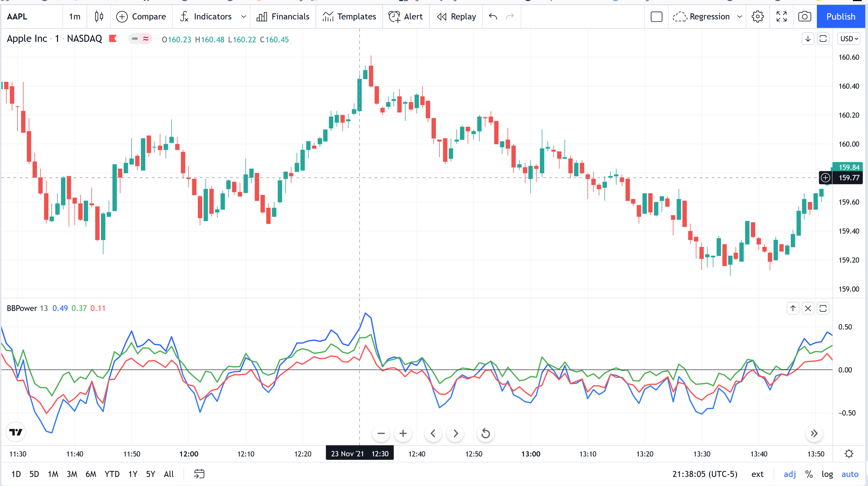Select the 3M date range
The width and height of the screenshot is (868, 486).
72,474
